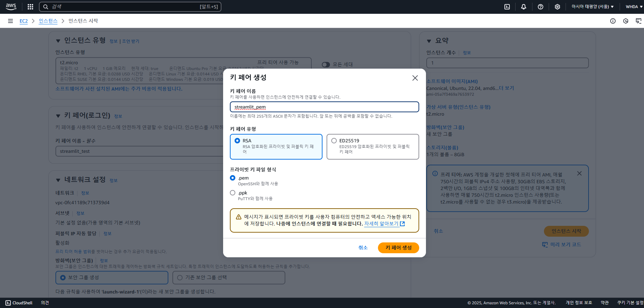The image size is (644, 308).
Task: Open the t2.micro instance type dropdown
Action: click(x=183, y=71)
